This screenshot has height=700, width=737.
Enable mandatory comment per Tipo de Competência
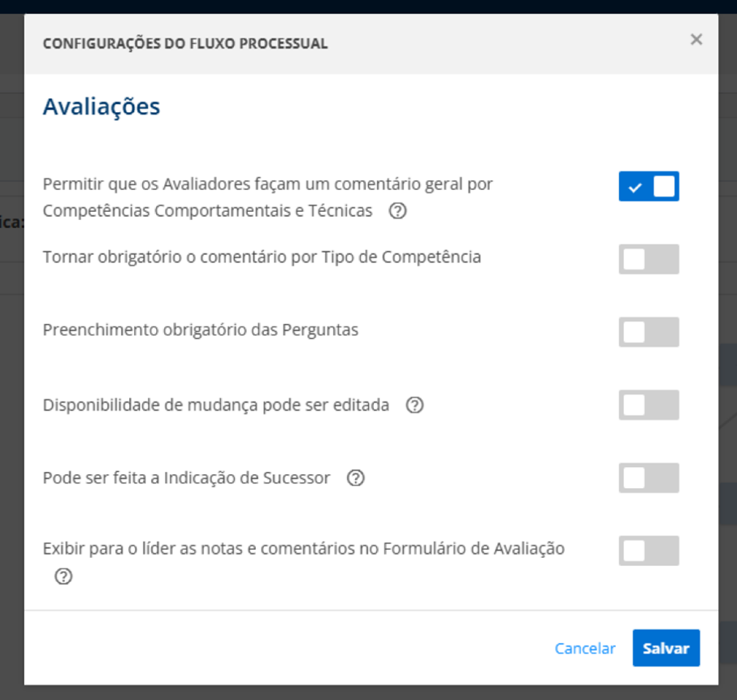(x=648, y=259)
